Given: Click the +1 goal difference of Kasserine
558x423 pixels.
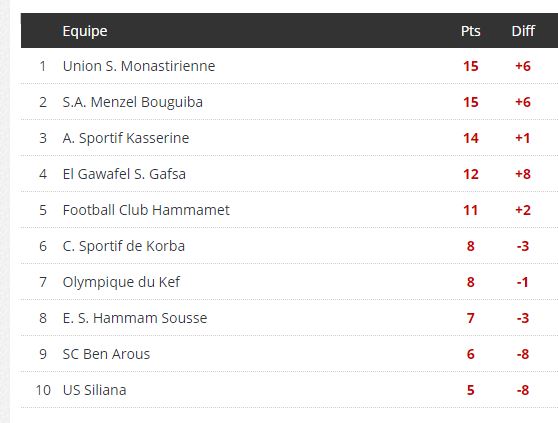Looking at the screenshot, I should coord(523,138).
